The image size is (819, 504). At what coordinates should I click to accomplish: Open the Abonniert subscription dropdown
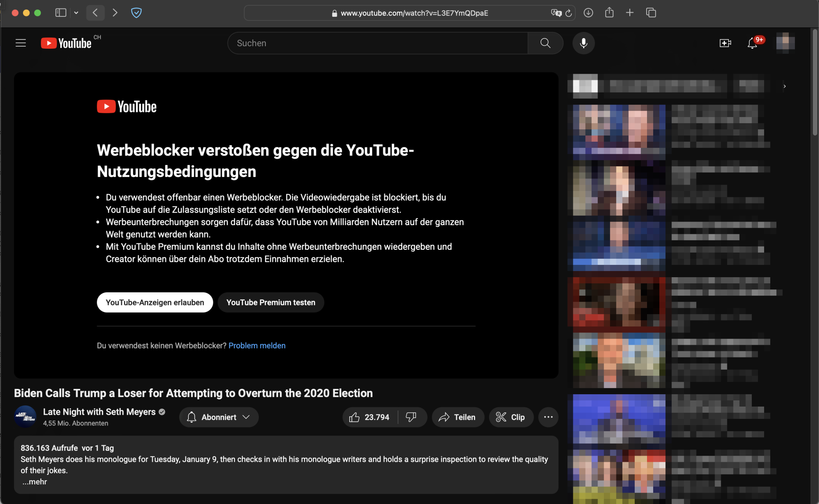218,417
